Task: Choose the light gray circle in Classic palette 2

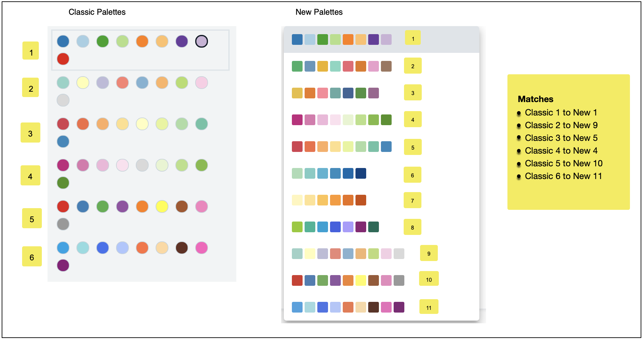Action: (x=63, y=100)
